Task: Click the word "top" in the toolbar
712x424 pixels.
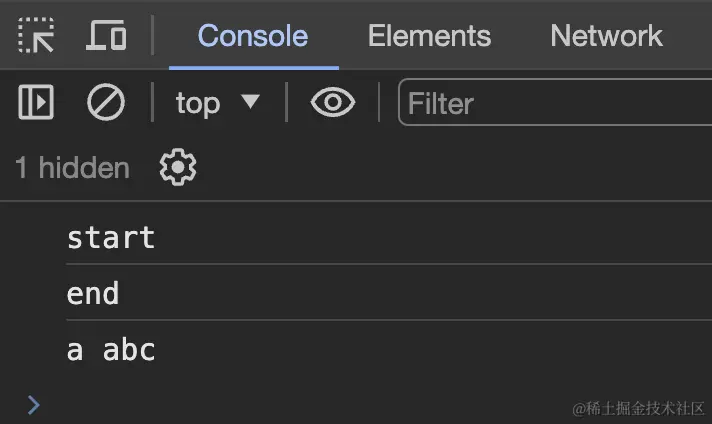Action: (198, 102)
